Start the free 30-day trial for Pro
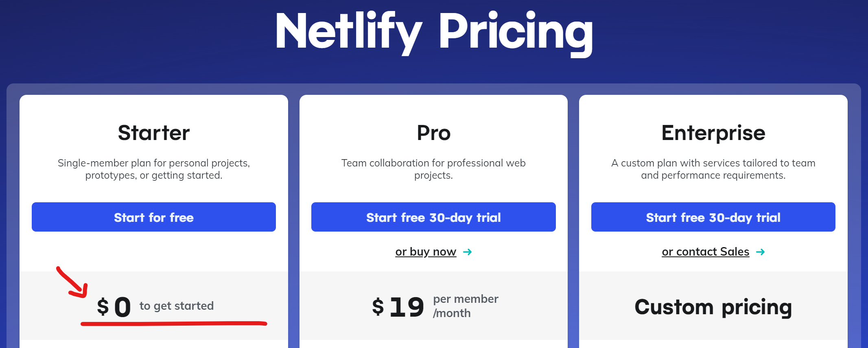 [433, 217]
